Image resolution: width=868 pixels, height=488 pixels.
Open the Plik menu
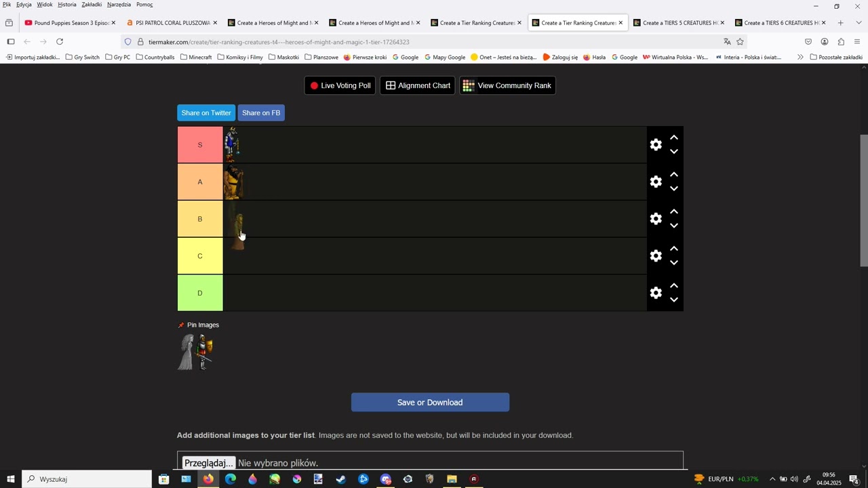(x=7, y=5)
